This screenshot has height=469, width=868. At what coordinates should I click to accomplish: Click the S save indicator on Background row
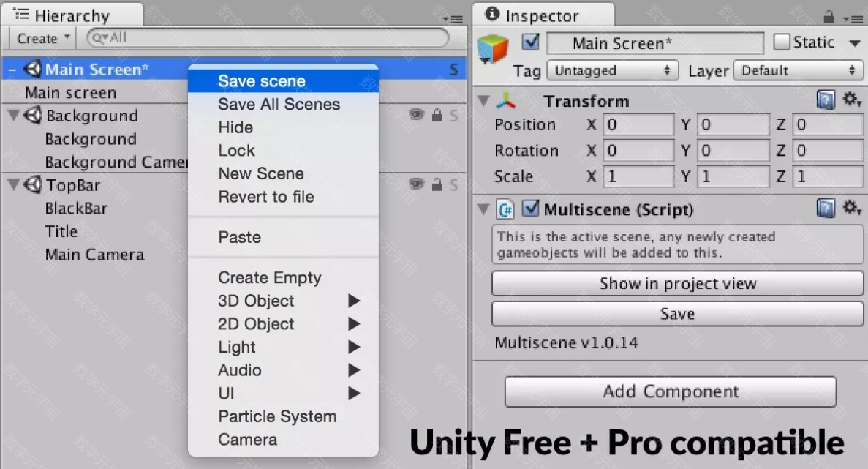(x=454, y=115)
